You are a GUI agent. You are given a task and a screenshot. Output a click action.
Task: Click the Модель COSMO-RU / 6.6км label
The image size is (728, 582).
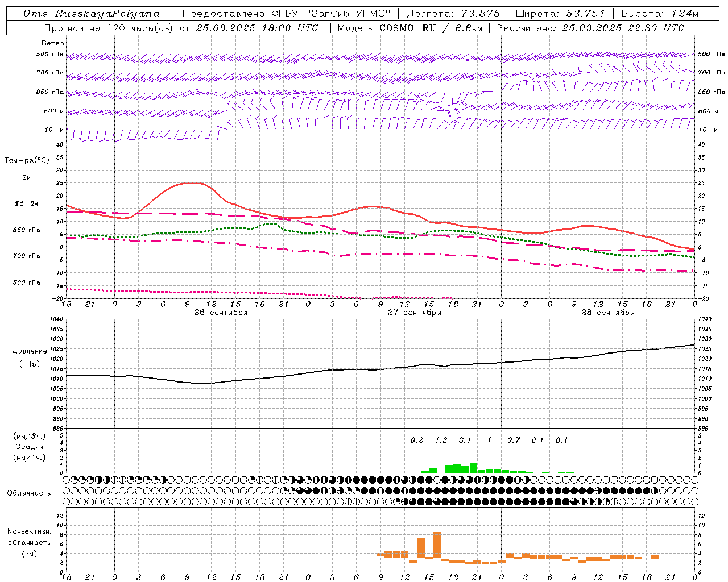click(409, 28)
